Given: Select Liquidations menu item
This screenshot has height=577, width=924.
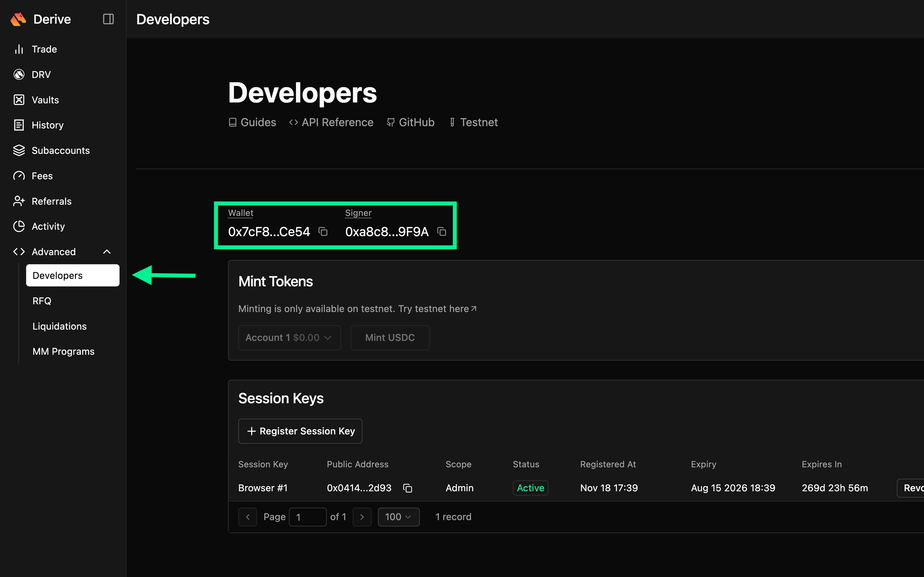Looking at the screenshot, I should [59, 326].
